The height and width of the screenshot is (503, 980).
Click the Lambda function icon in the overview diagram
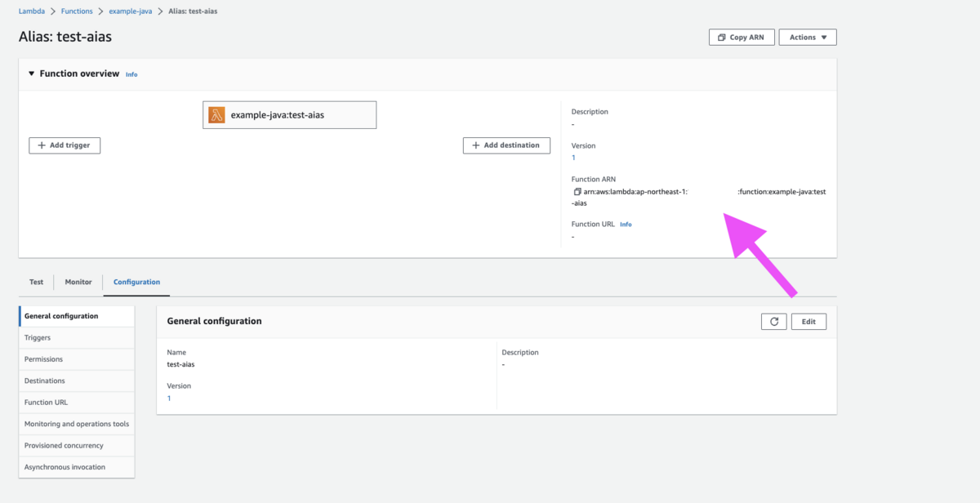click(217, 114)
